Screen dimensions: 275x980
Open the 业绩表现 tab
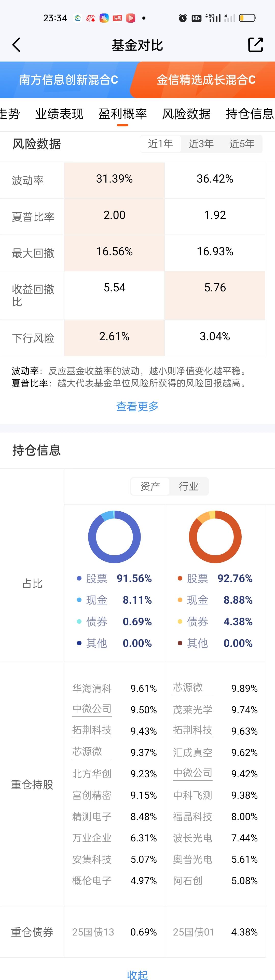point(59,114)
